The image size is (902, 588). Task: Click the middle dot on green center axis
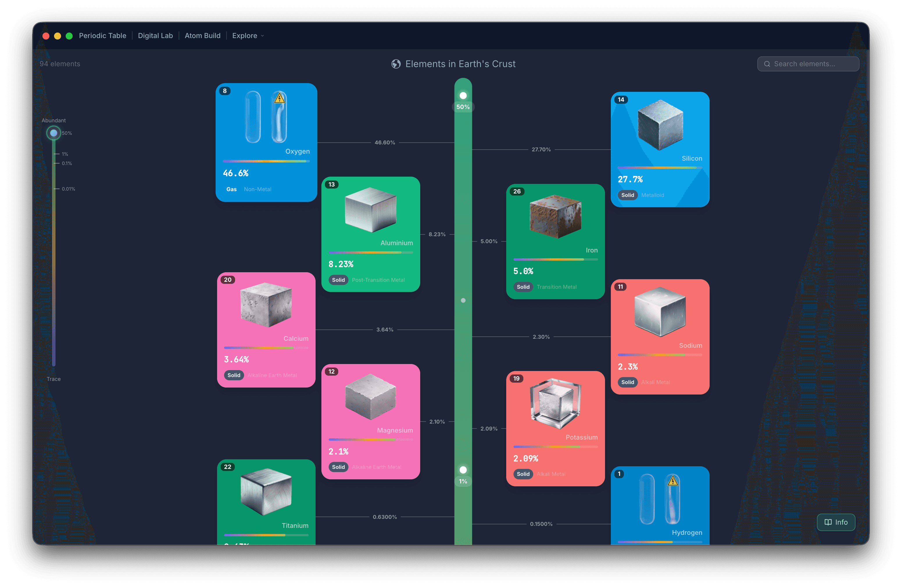point(463,300)
